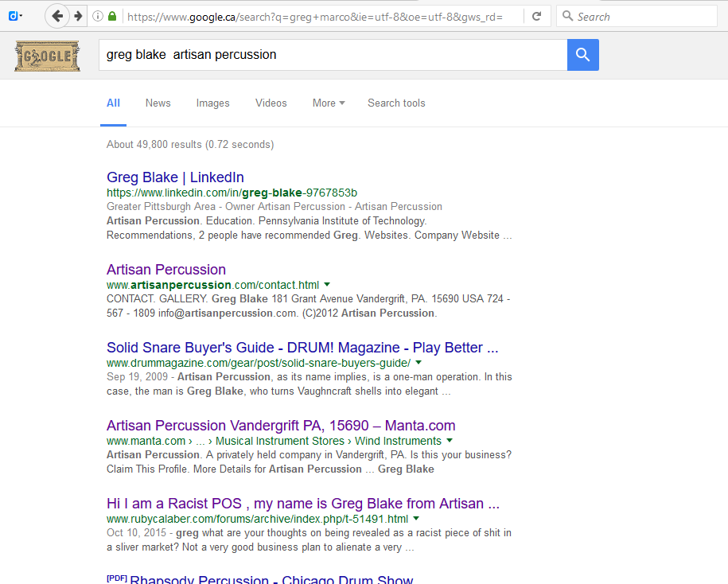The height and width of the screenshot is (584, 728).
Task: Select the All results tab
Action: pos(113,103)
